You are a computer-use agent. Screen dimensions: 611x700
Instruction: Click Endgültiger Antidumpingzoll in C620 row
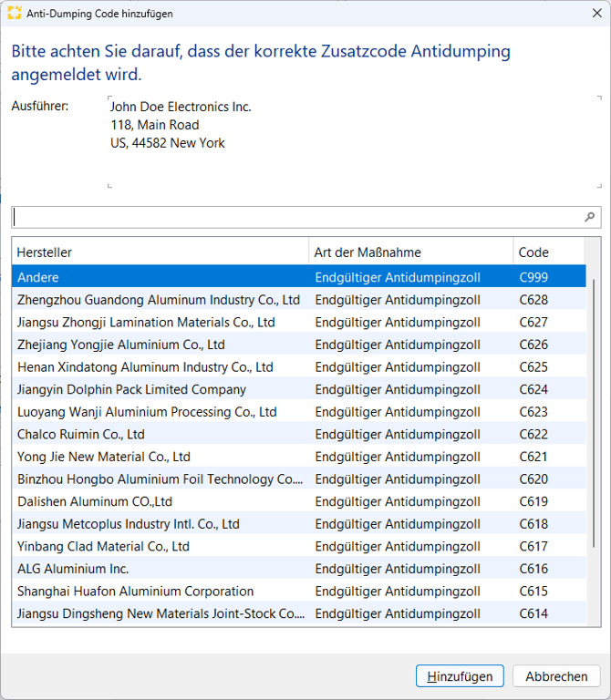tap(398, 479)
